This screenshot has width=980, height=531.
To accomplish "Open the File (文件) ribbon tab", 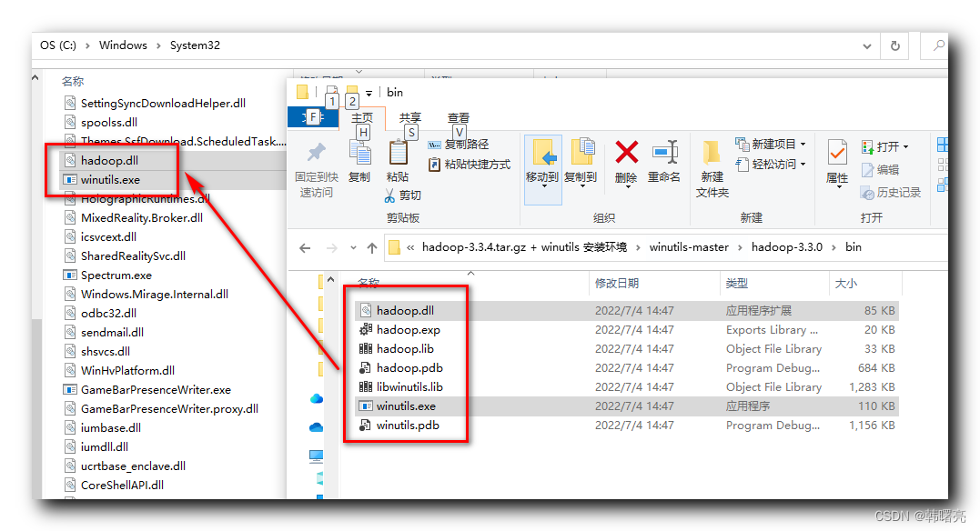I will click(x=312, y=116).
